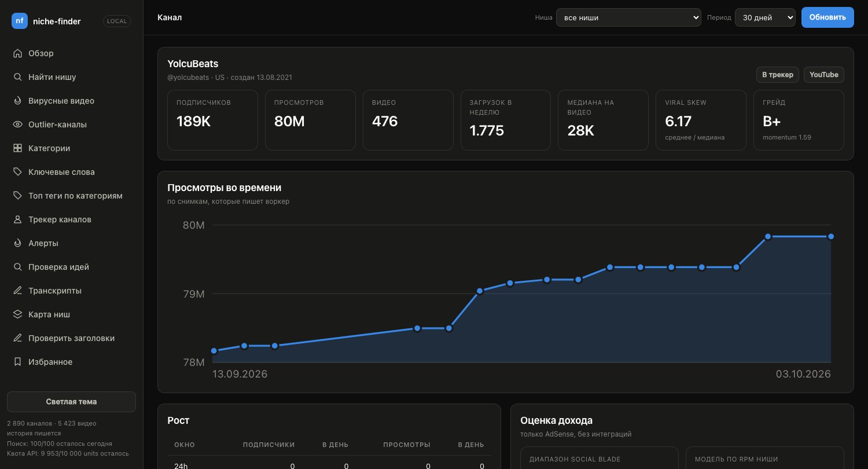The width and height of the screenshot is (868, 469).
Task: Click the eye icon for Outlier-каналы
Action: pyautogui.click(x=17, y=124)
